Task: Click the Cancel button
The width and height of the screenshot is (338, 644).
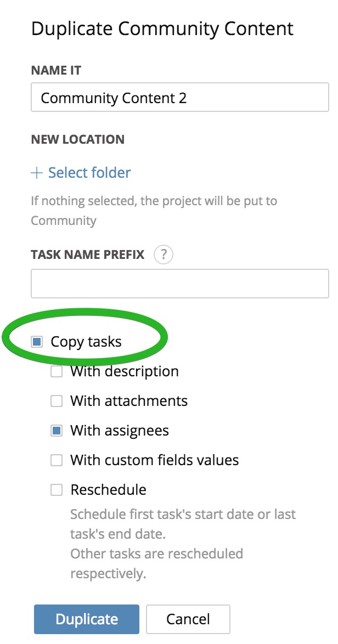Action: [188, 619]
